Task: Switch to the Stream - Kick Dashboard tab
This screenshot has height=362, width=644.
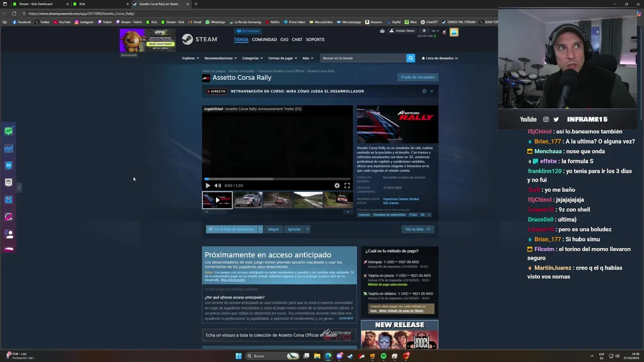Action: pyautogui.click(x=35, y=4)
